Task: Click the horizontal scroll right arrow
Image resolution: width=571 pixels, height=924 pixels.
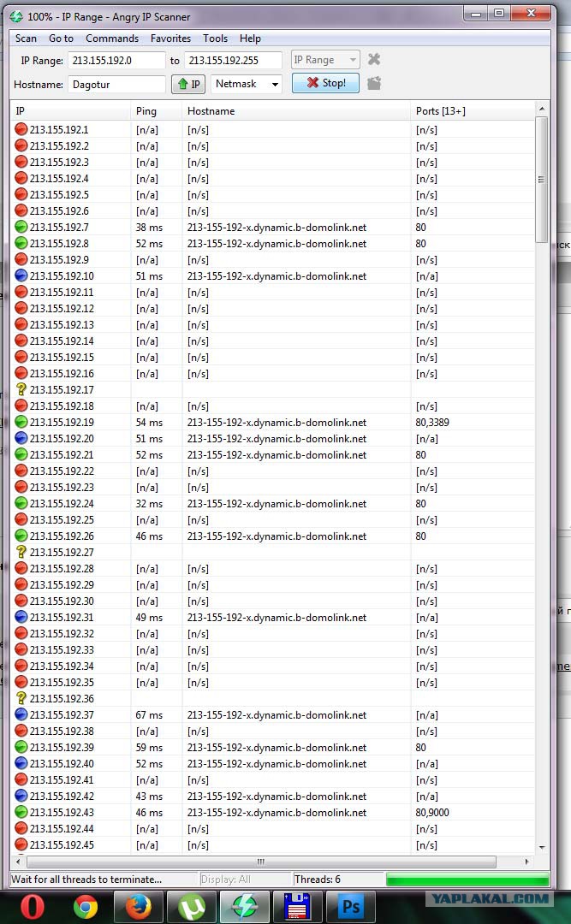Action: pos(526,862)
